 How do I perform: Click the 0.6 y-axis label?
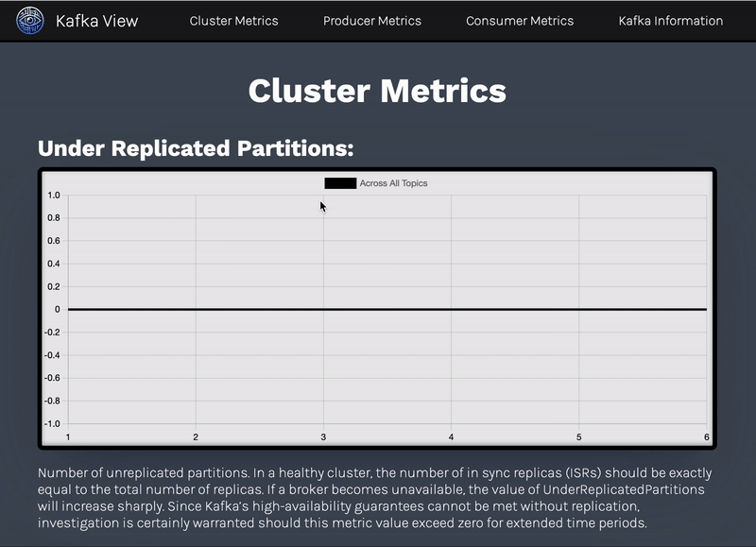[54, 241]
